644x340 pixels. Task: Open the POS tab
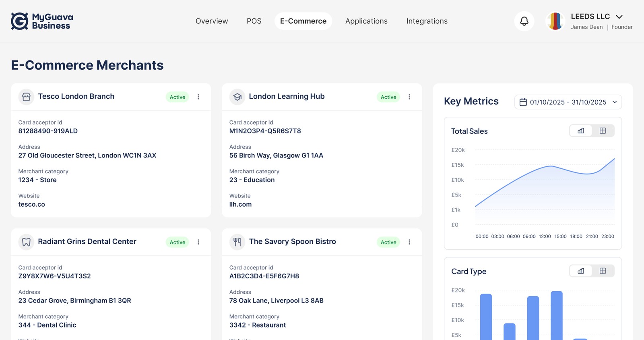[254, 21]
